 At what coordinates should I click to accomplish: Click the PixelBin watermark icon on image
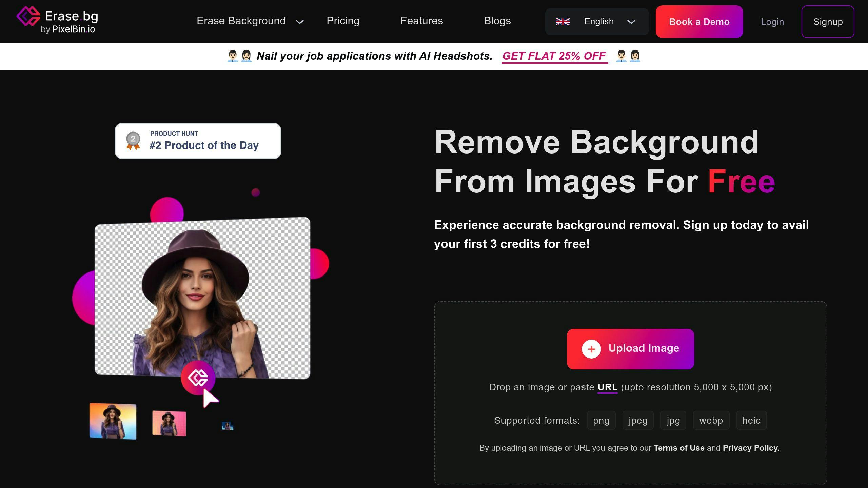(x=198, y=378)
